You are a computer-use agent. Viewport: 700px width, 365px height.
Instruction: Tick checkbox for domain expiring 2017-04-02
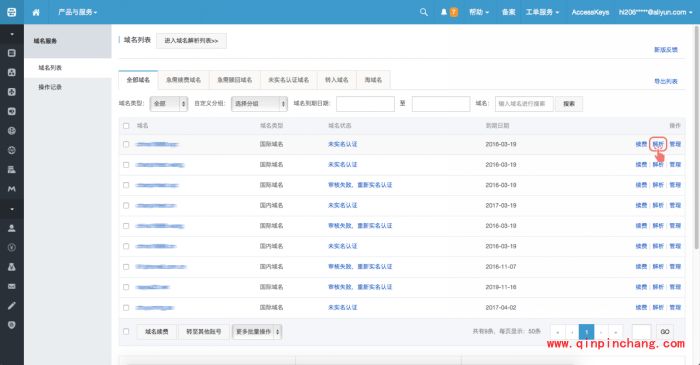[x=126, y=308]
